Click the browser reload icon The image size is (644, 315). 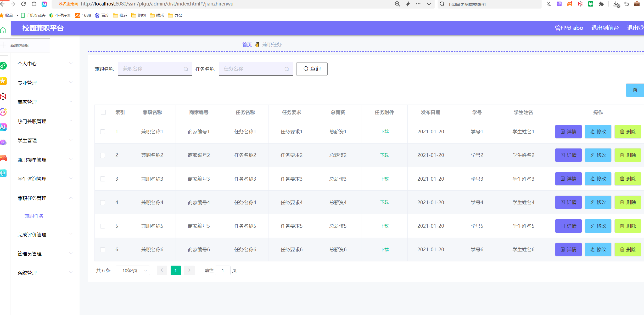pos(24,4)
